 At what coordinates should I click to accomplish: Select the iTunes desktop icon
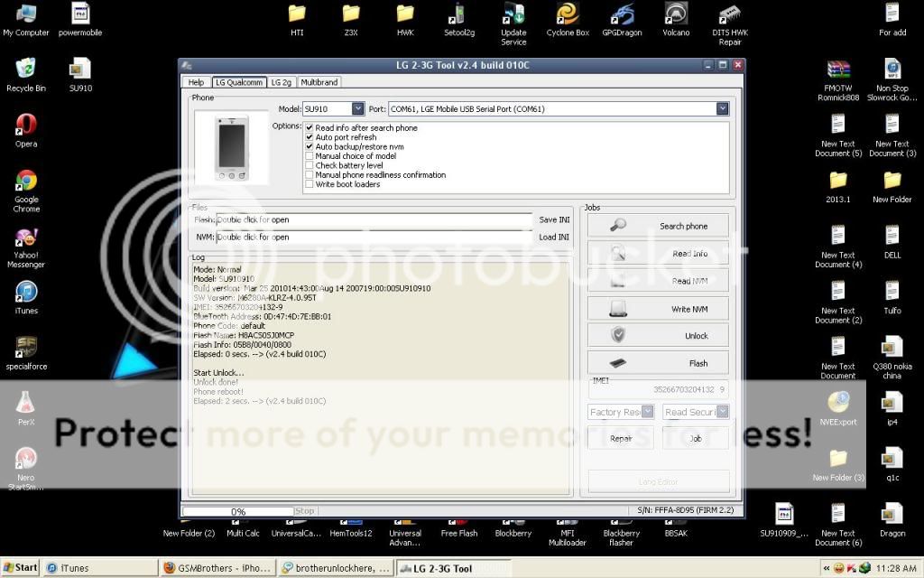tap(26, 298)
